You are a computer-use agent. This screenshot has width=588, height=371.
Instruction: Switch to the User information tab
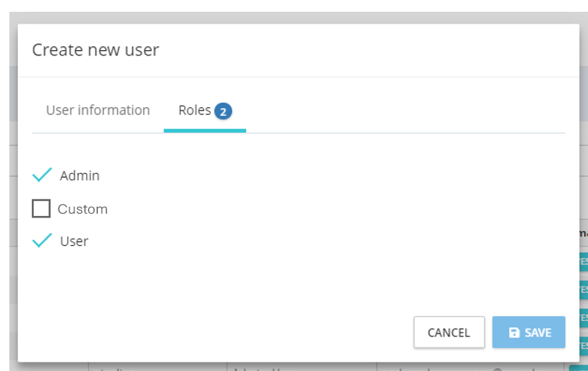98,110
